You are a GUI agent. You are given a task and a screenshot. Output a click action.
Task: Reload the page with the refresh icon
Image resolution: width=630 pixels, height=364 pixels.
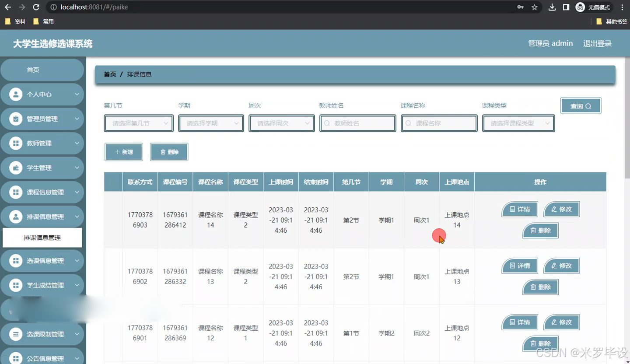36,7
